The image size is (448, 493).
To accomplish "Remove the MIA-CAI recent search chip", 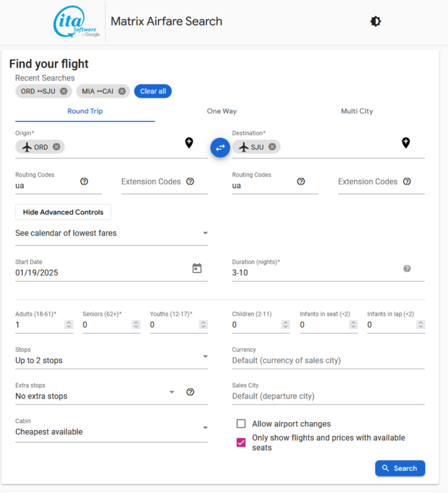I will pyautogui.click(x=122, y=91).
